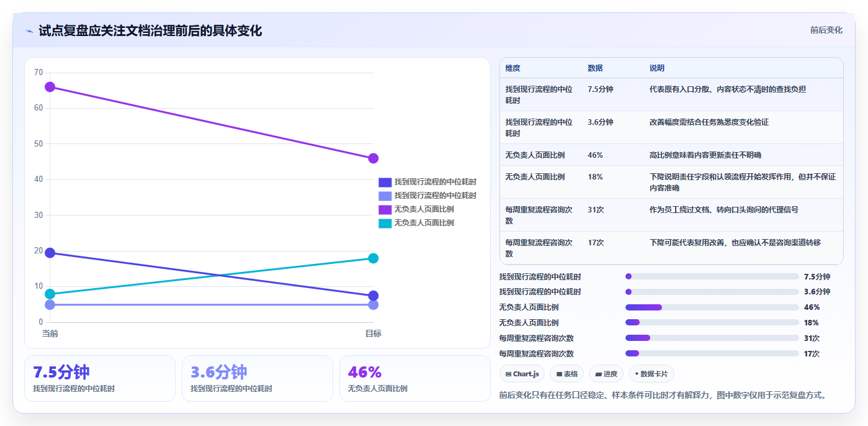
Task: Select the 数据卡片 chip
Action: [x=651, y=374]
